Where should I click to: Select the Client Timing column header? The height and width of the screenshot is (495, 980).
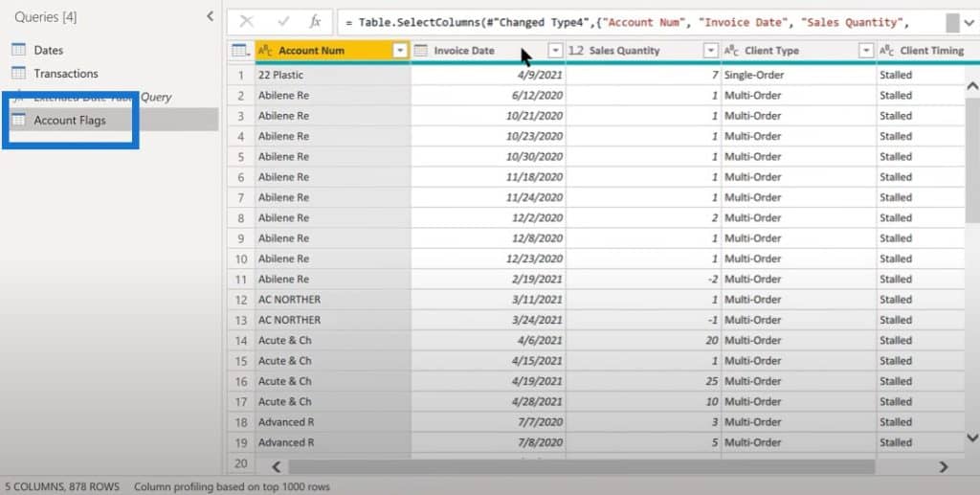(x=928, y=51)
